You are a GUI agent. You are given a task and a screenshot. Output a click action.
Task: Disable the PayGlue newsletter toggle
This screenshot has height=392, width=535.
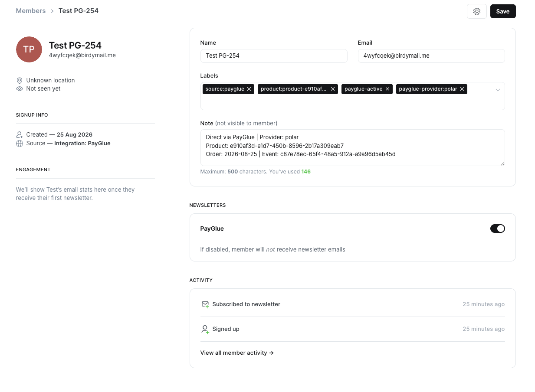(498, 229)
